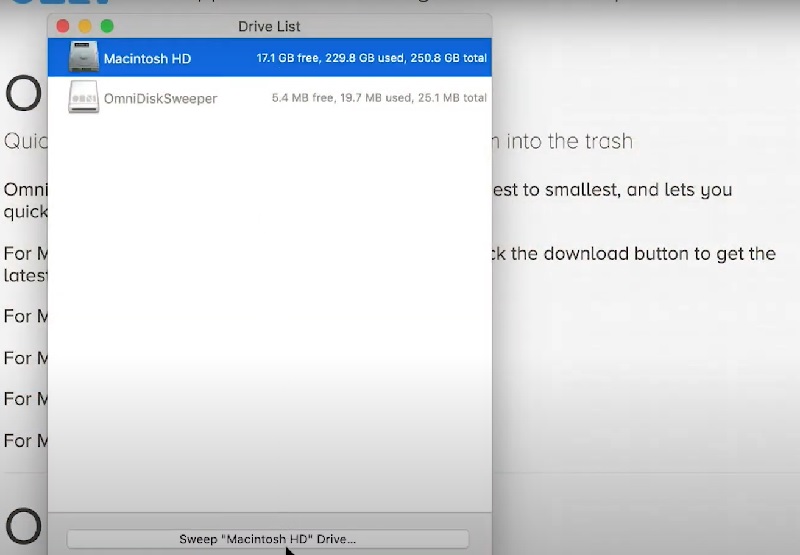Viewport: 800px width, 555px height.
Task: Click the Macintosh HD hard drive icon
Action: pos(84,58)
